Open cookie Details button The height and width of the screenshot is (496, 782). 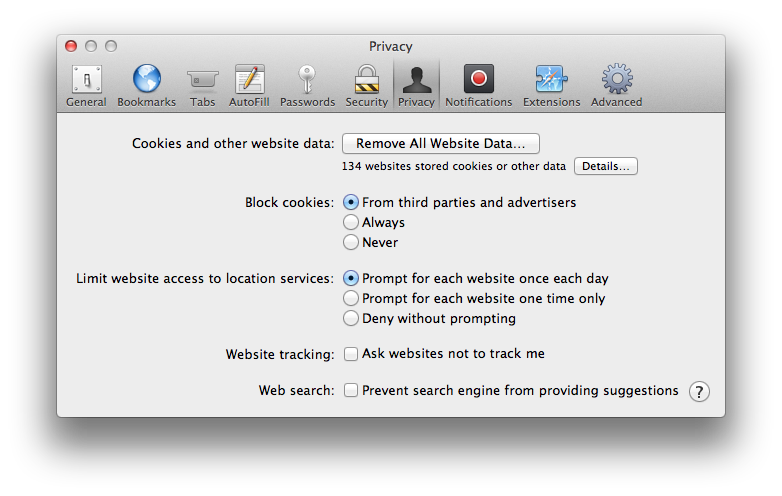[x=606, y=166]
